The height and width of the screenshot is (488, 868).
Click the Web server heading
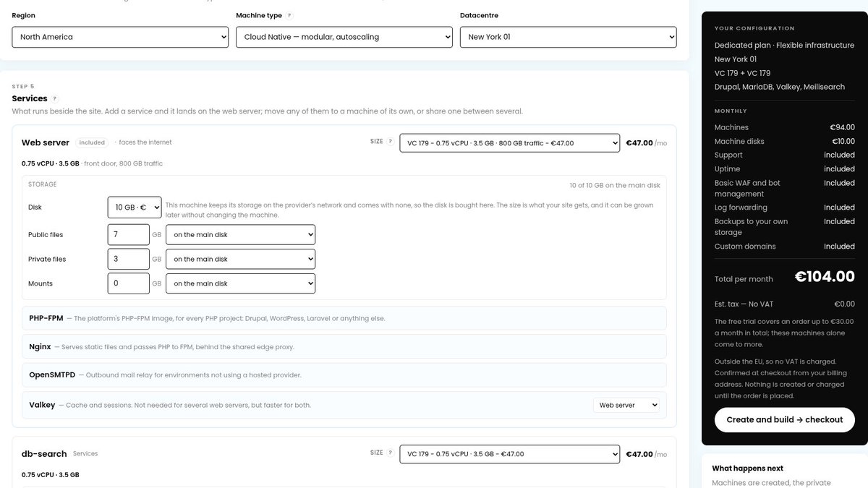coord(46,142)
